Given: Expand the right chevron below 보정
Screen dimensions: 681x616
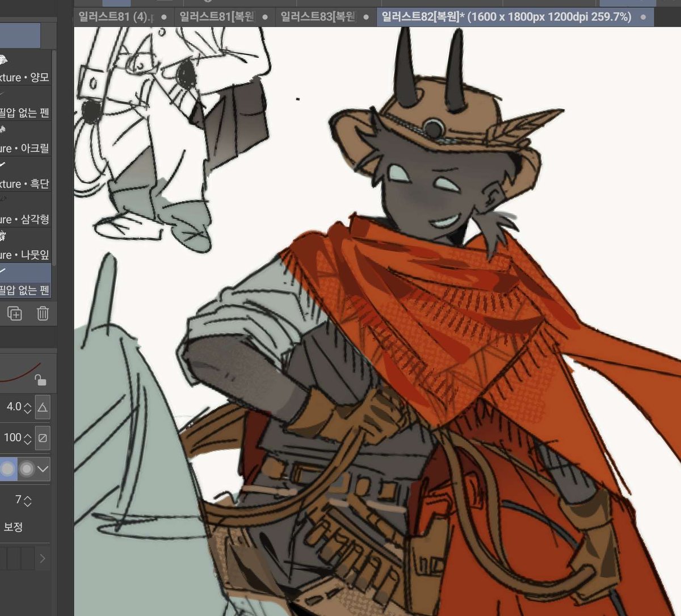Looking at the screenshot, I should click(x=43, y=559).
